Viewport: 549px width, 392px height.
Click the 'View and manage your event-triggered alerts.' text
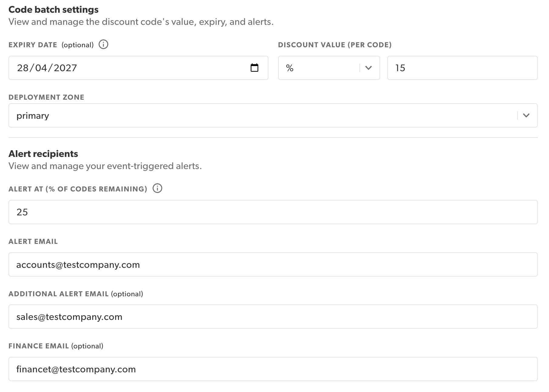click(105, 166)
